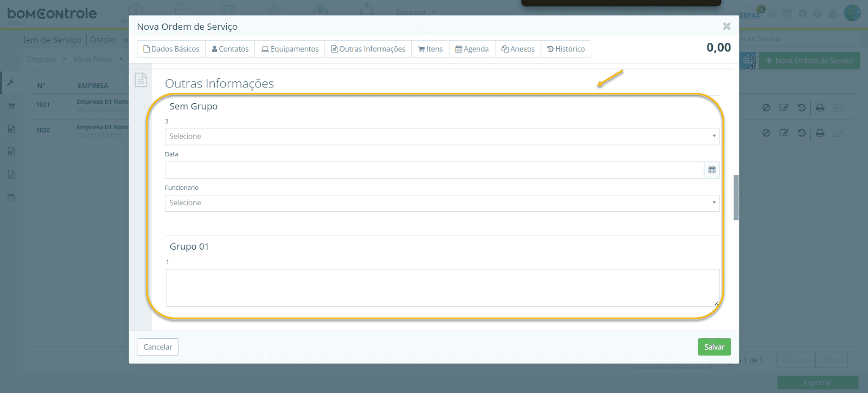The width and height of the screenshot is (868, 393).
Task: Click the Data input field
Action: click(x=435, y=170)
